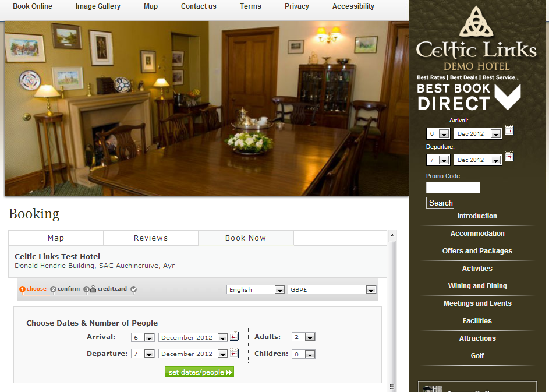Image resolution: width=549 pixels, height=392 pixels.
Task: Open the Adults count dropdown
Action: 303,337
